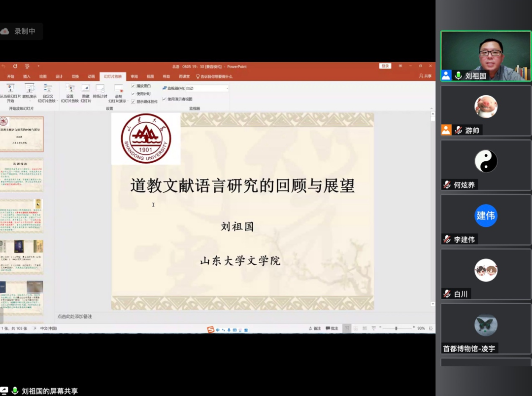The image size is (532, 396).
Task: Click the 登录 sign-in button
Action: (385, 66)
